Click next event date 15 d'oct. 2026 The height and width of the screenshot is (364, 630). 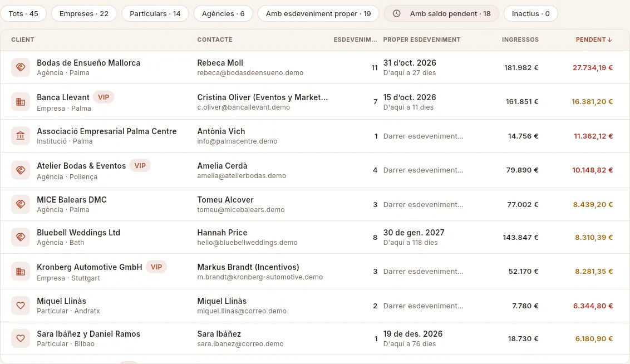(410, 97)
